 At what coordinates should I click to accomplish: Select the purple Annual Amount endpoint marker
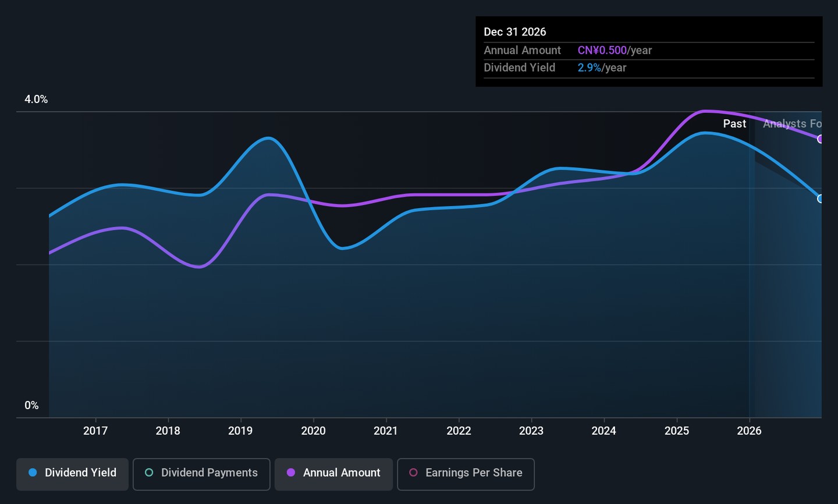pos(821,139)
